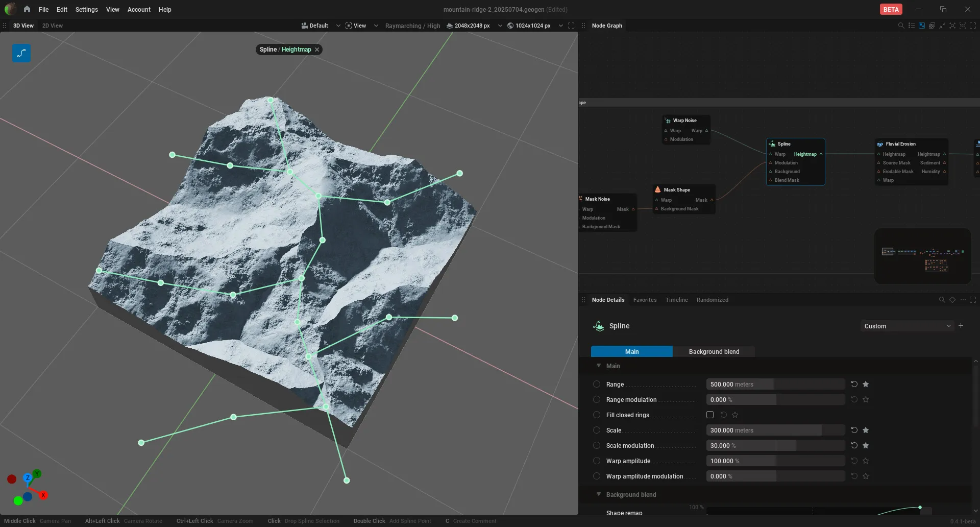Reset the Scale modulation parameter
This screenshot has height=527, width=980.
pyautogui.click(x=854, y=445)
